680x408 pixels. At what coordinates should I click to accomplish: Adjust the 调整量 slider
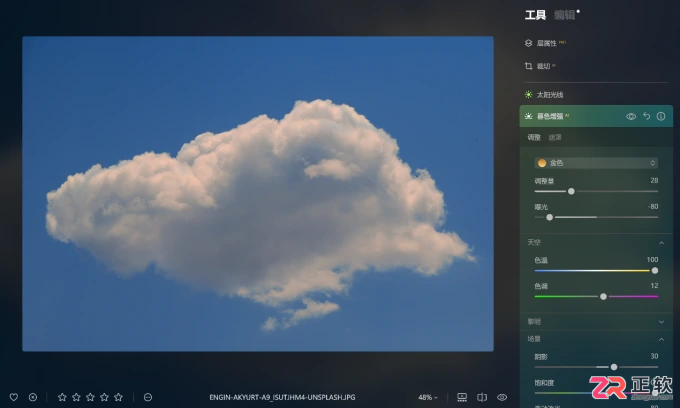click(596, 191)
